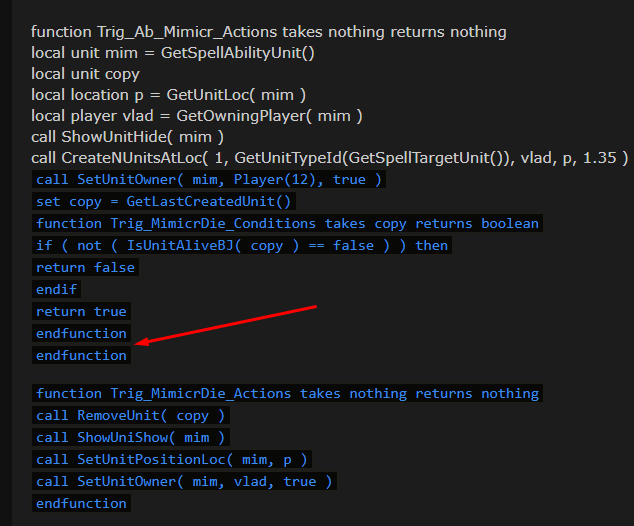
Task: Click the 'endif' line
Action: (57, 289)
